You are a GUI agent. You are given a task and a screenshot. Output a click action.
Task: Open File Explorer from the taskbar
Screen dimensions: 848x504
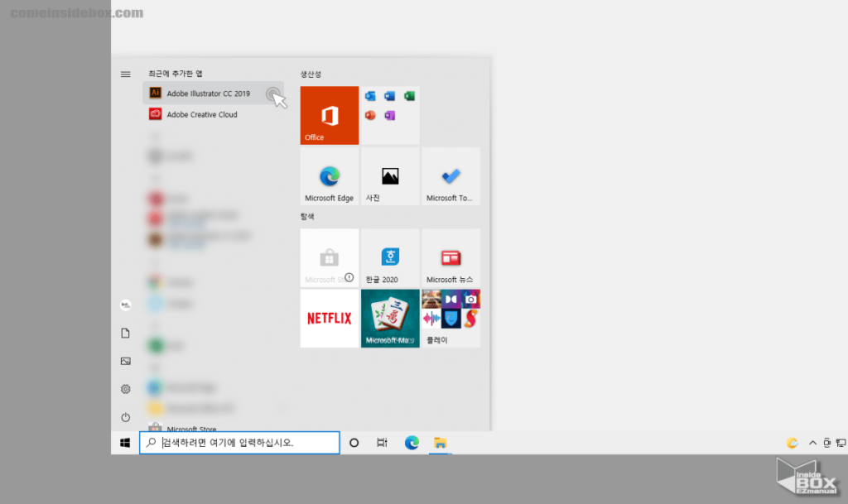pos(441,443)
